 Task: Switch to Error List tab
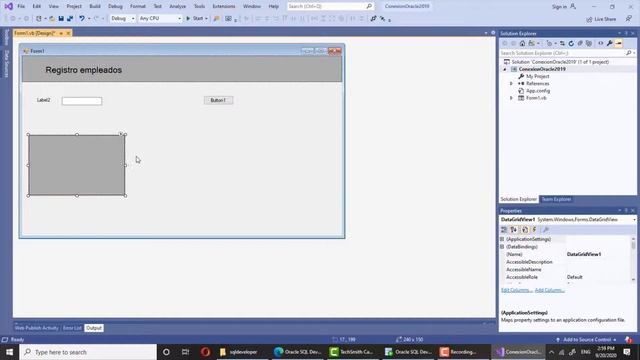tap(72, 328)
